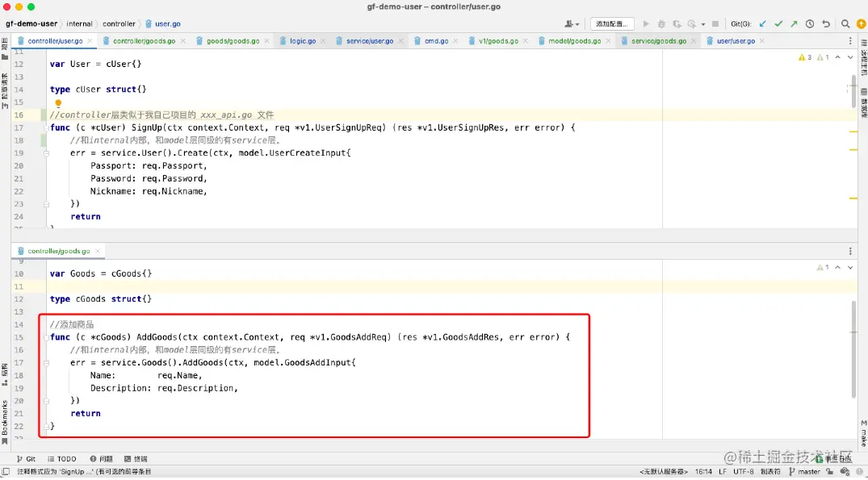This screenshot has height=480, width=868.
Task: Open lower editor tab options kebab menu
Action: (x=850, y=251)
